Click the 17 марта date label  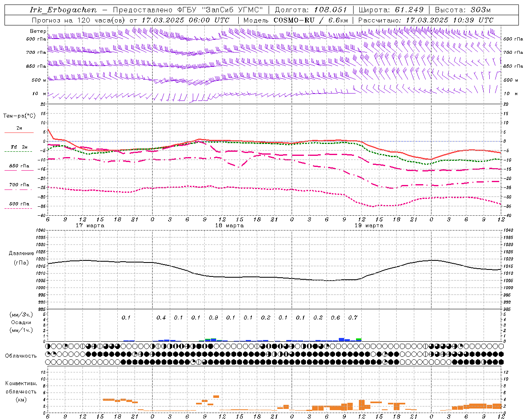click(x=90, y=226)
